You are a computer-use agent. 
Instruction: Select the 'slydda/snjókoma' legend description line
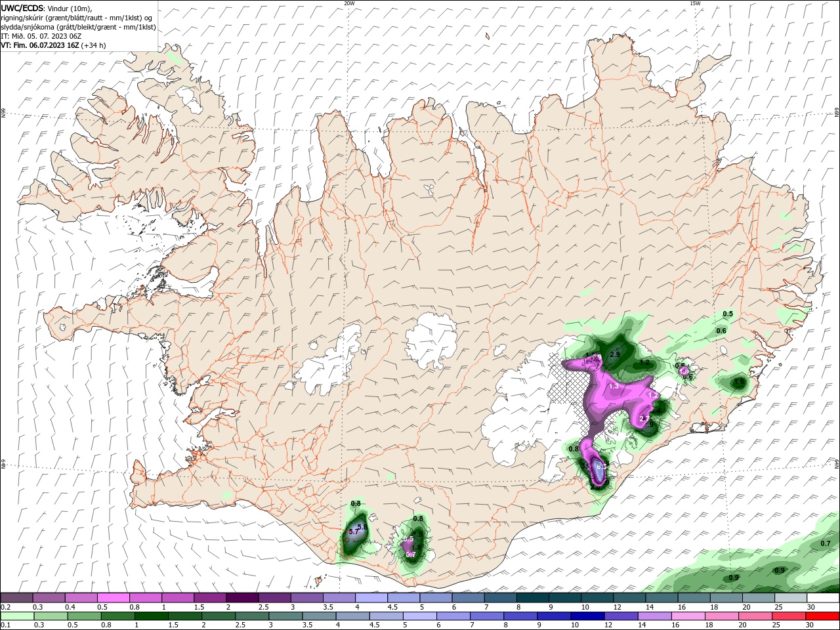click(78, 27)
